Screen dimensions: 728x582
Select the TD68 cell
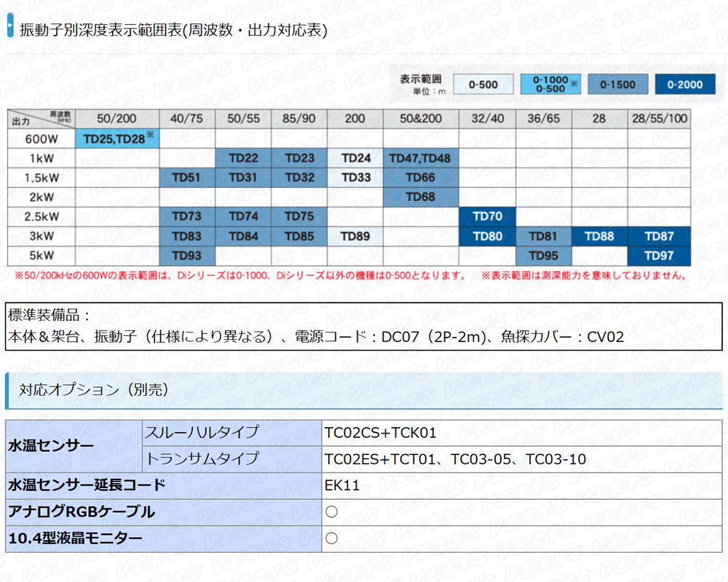coord(421,197)
